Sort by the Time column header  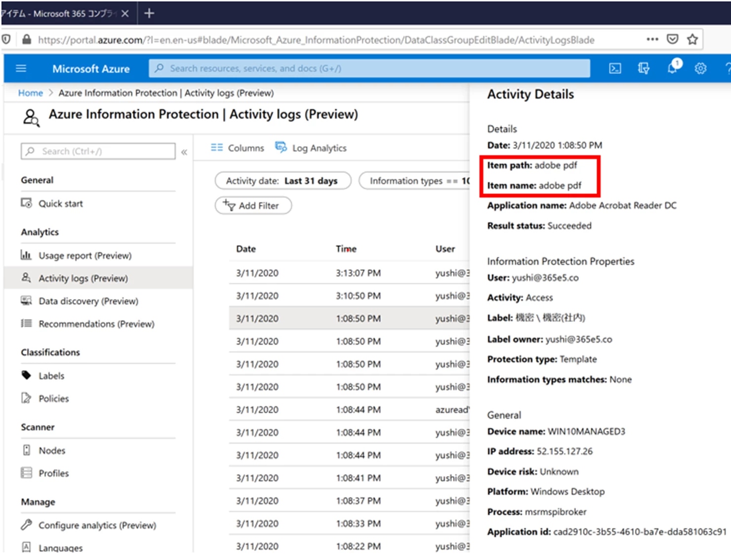pyautogui.click(x=346, y=249)
